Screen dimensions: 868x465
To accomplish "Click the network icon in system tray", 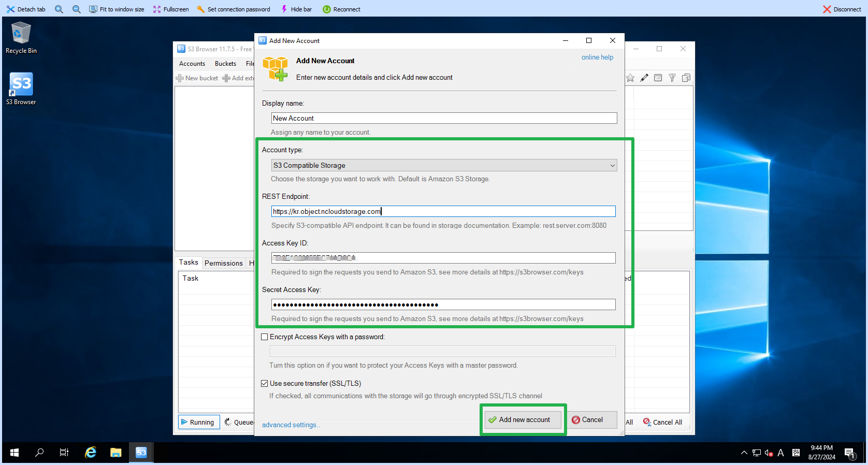I will click(757, 453).
